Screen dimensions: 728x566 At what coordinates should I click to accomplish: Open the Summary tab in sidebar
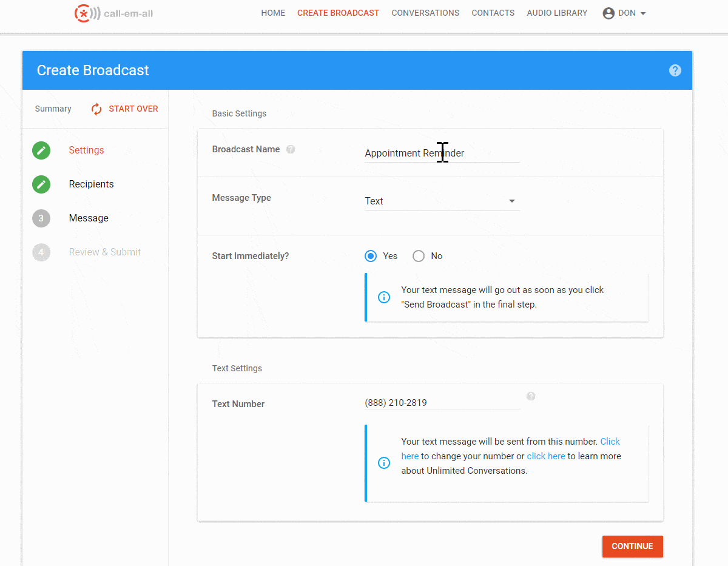tap(53, 109)
